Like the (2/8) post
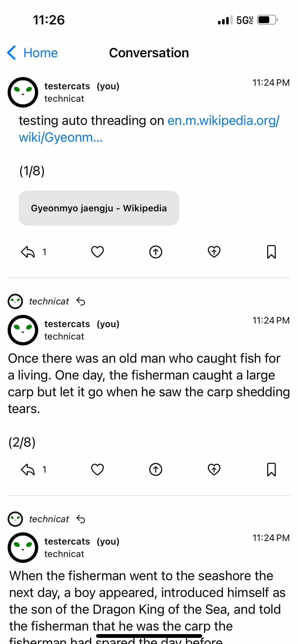 coord(97,470)
